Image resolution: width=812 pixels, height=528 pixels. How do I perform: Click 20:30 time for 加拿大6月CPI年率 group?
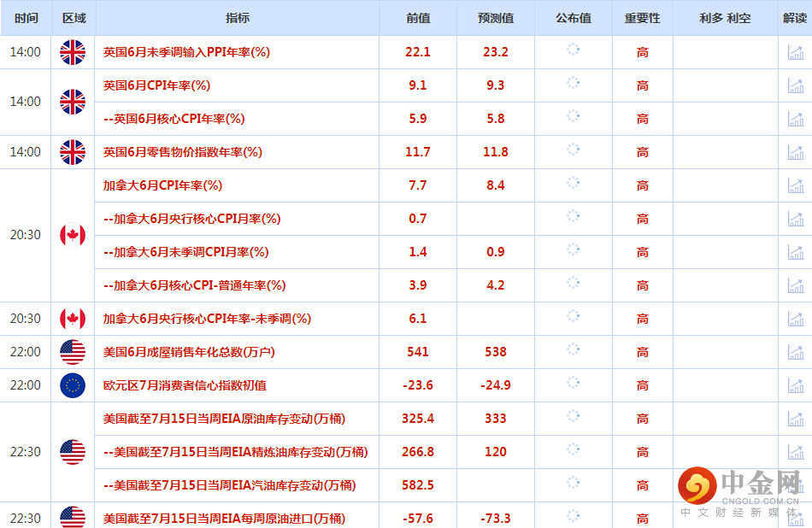point(26,235)
